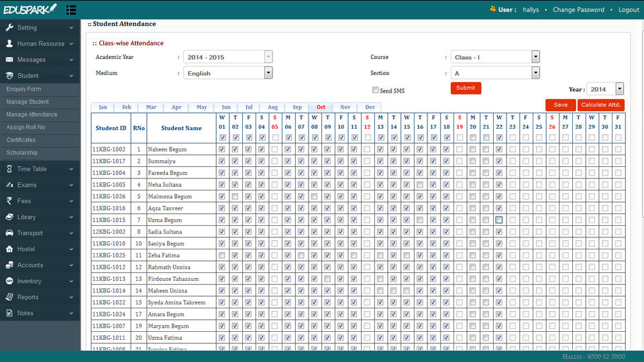Viewport: 644px width, 362px height.
Task: Switch to the Mar month tab
Action: click(151, 107)
